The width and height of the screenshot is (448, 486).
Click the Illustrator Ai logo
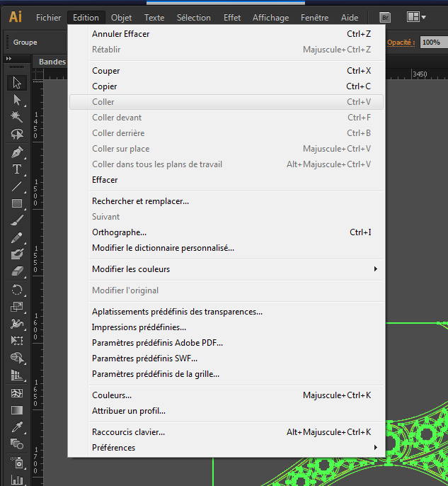coord(15,17)
